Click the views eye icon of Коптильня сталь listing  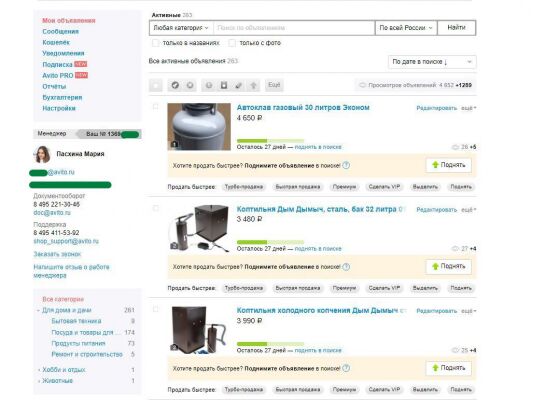click(x=455, y=249)
